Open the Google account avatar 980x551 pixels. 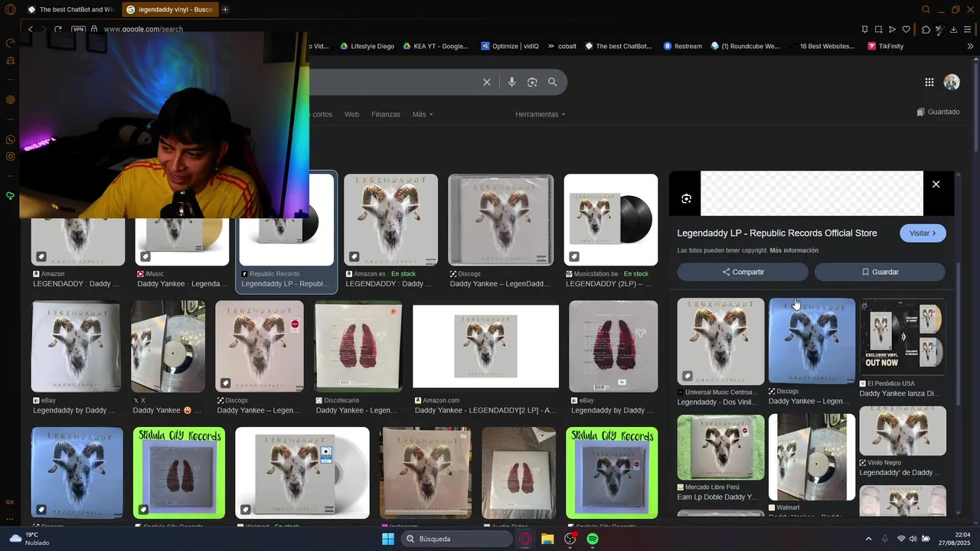pos(952,82)
